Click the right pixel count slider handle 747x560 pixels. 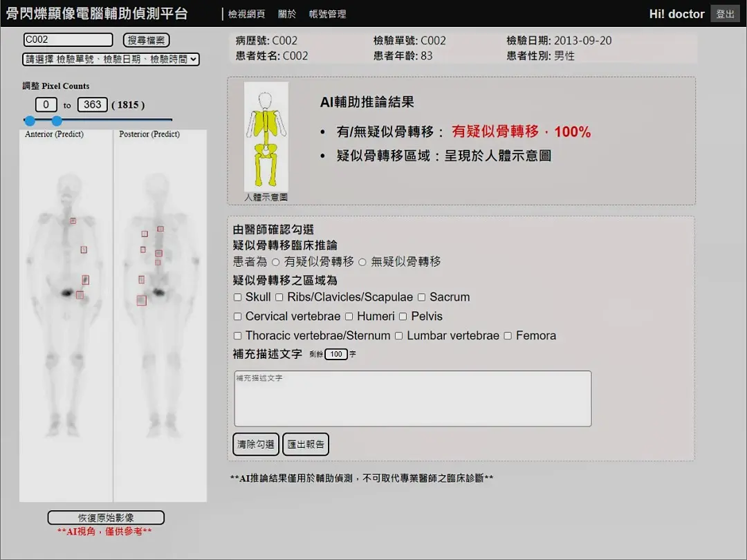click(x=57, y=120)
